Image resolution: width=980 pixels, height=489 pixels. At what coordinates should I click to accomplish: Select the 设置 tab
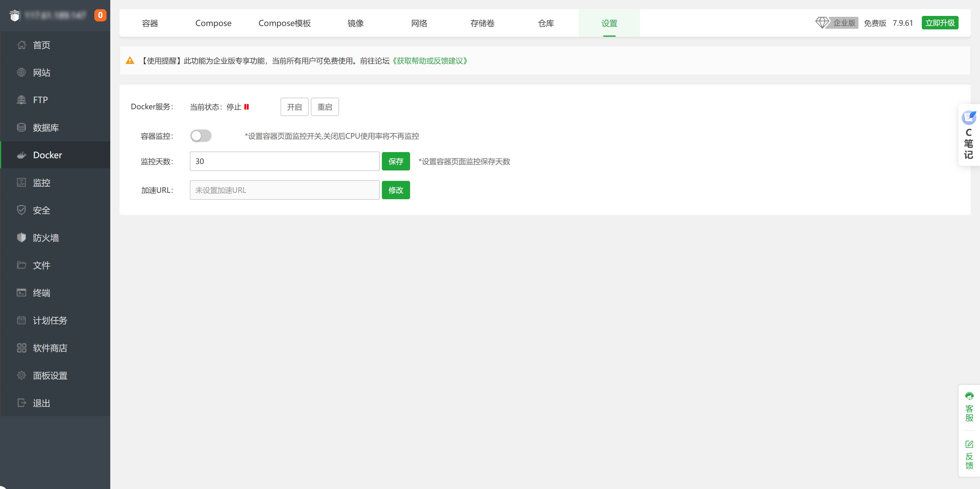(x=609, y=23)
